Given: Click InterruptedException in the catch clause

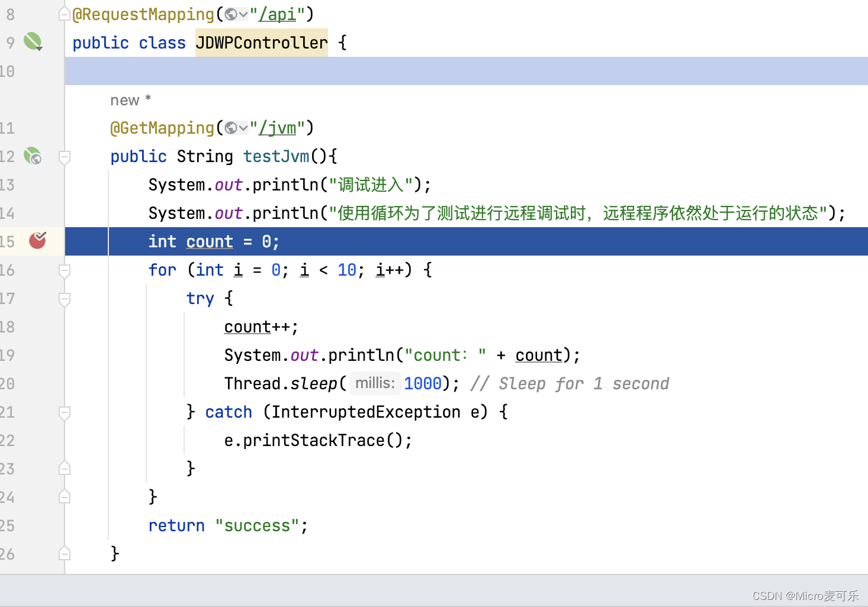Looking at the screenshot, I should (x=366, y=412).
